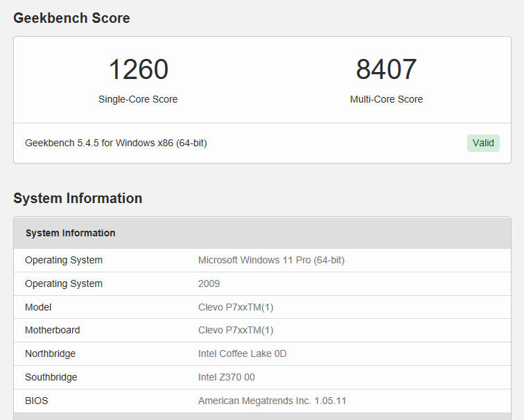
Task: Click Operating System label beside Microsoft Windows
Action: (x=64, y=260)
